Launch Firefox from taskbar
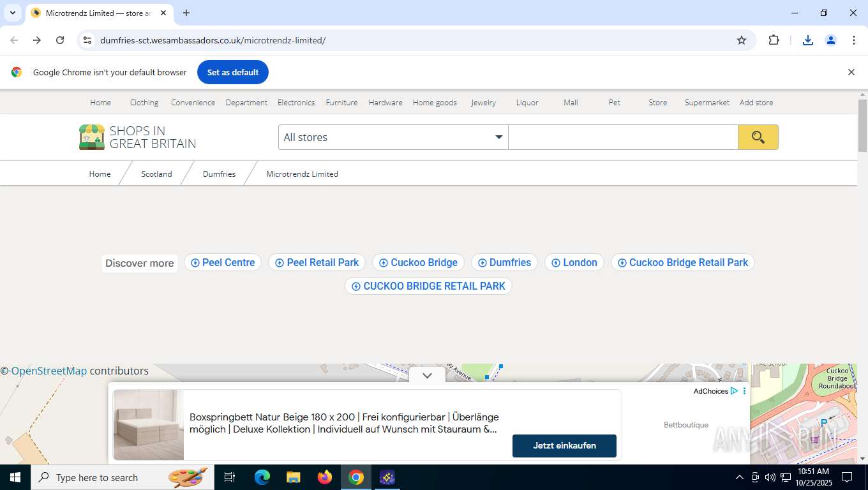This screenshot has height=490, width=868. coord(325,477)
